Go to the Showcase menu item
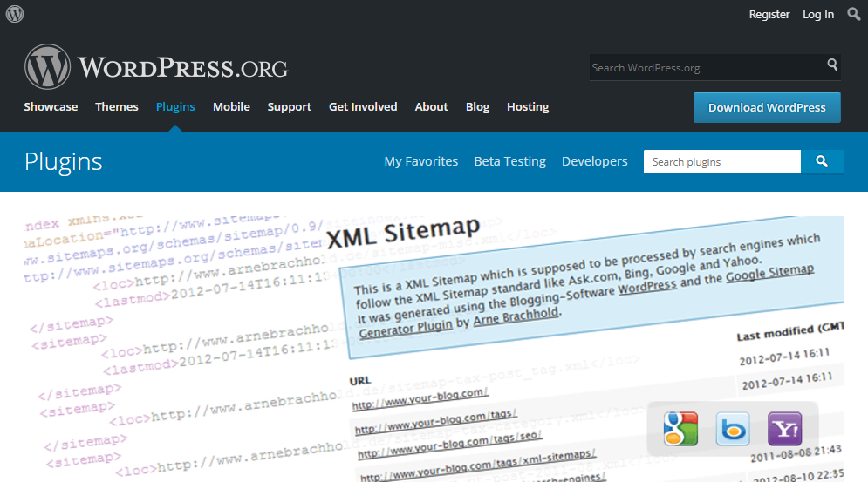868x496 pixels. [51, 106]
